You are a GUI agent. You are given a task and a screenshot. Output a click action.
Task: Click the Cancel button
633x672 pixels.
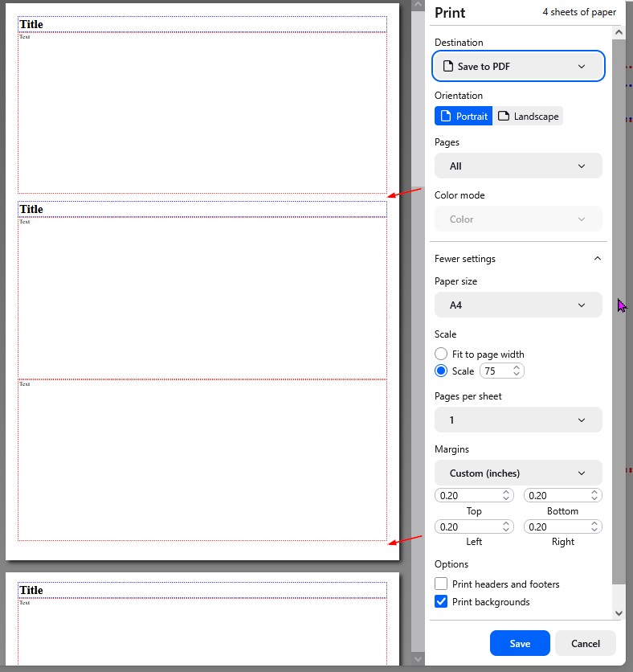point(586,643)
